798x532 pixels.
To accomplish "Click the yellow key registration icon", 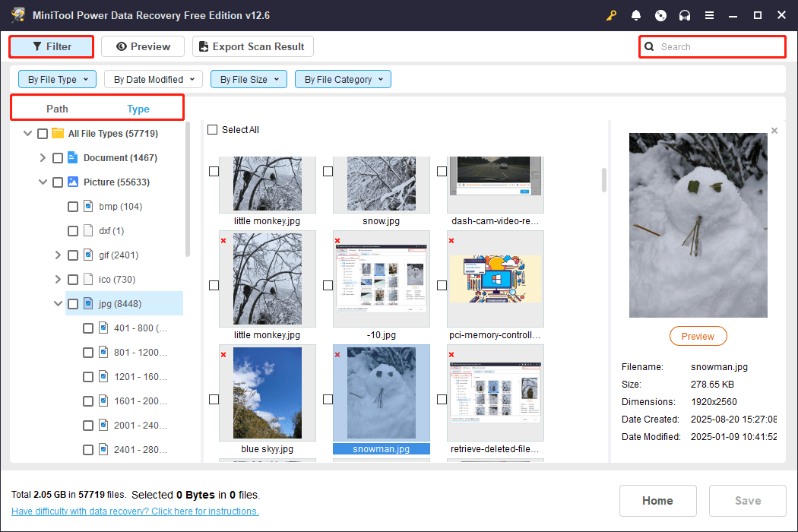I will click(x=612, y=14).
